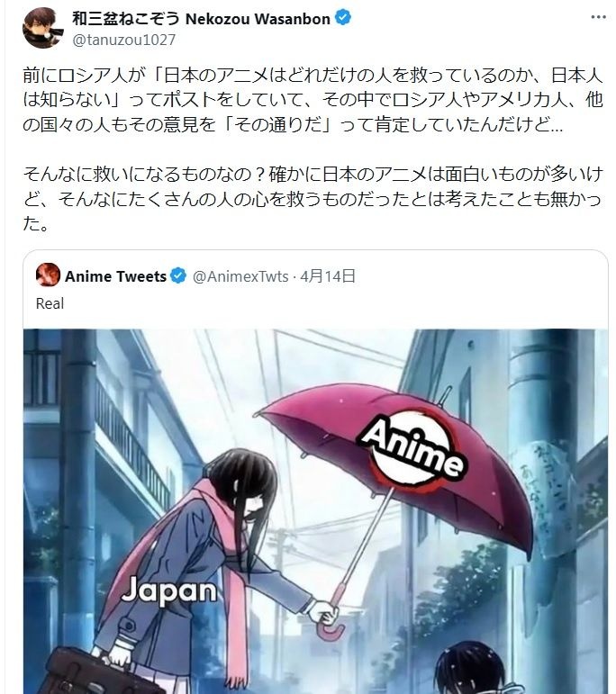Image resolution: width=616 pixels, height=694 pixels.
Task: Click the Anime Tweets profile avatar
Action: coord(49,275)
